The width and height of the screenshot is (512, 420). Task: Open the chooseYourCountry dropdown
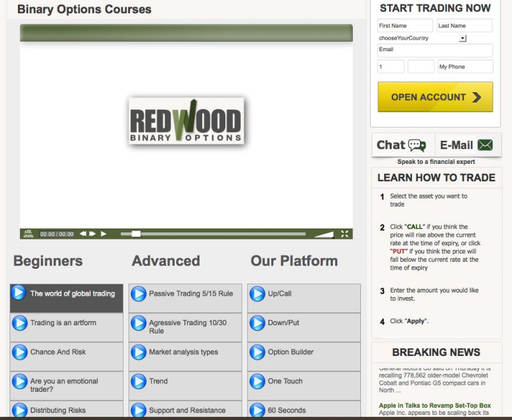coord(463,38)
